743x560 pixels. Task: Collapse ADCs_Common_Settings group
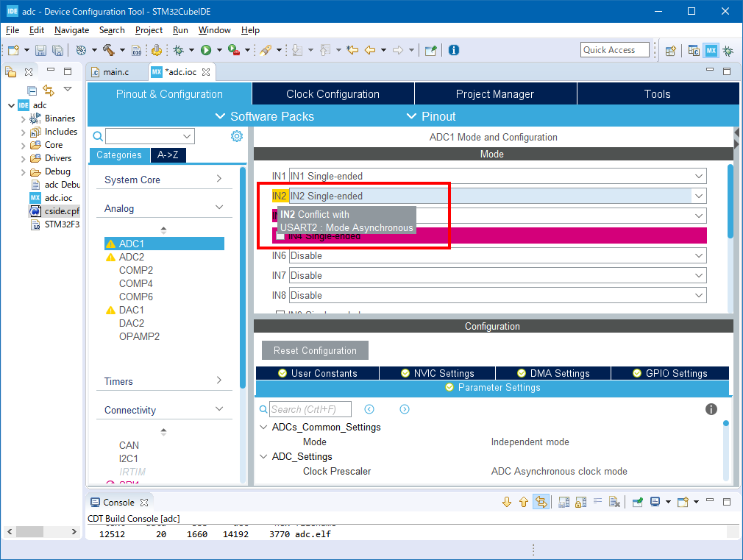click(x=263, y=428)
